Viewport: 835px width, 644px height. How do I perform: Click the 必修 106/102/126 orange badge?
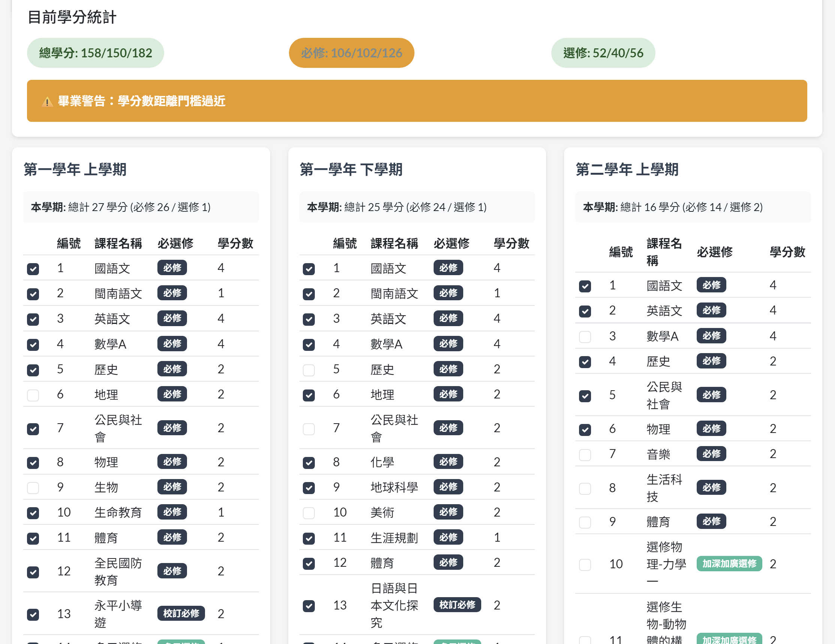click(352, 53)
